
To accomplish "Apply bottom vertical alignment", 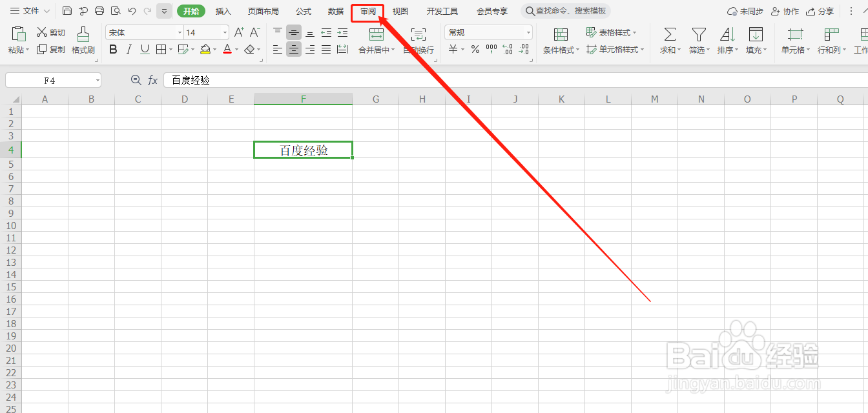I will pyautogui.click(x=310, y=32).
